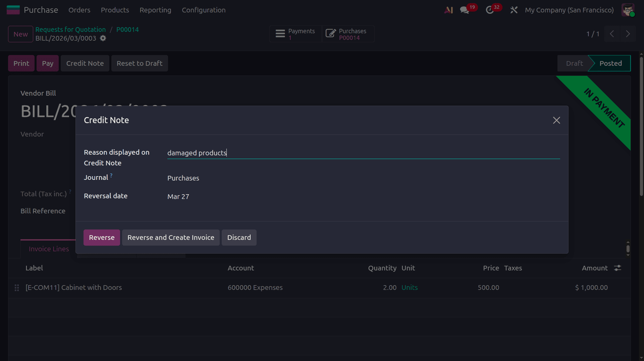Open the Reversal date picker showing Mar 27
644x361 pixels.
(178, 197)
